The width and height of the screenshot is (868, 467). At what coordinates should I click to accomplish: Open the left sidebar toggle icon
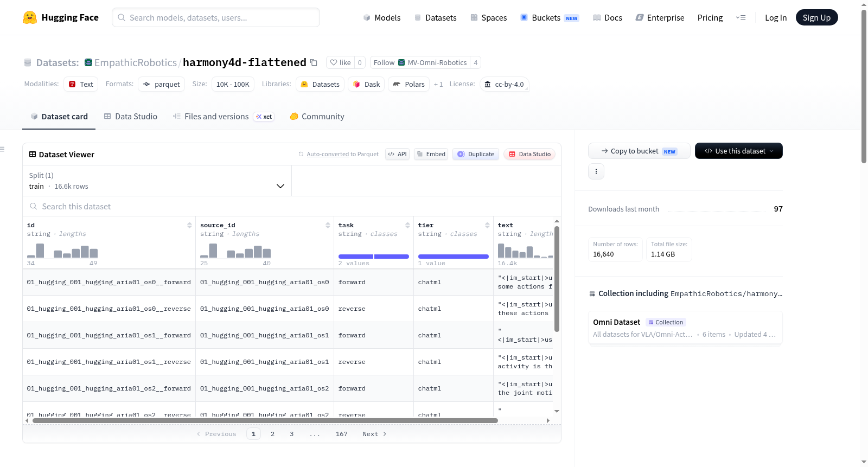coord(2,149)
